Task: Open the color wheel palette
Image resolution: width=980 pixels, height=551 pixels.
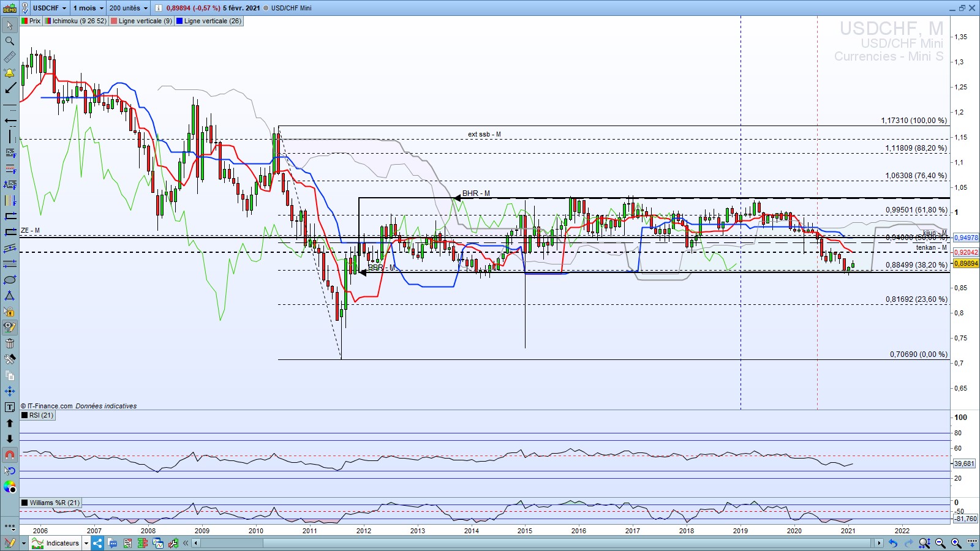Action: (x=10, y=487)
